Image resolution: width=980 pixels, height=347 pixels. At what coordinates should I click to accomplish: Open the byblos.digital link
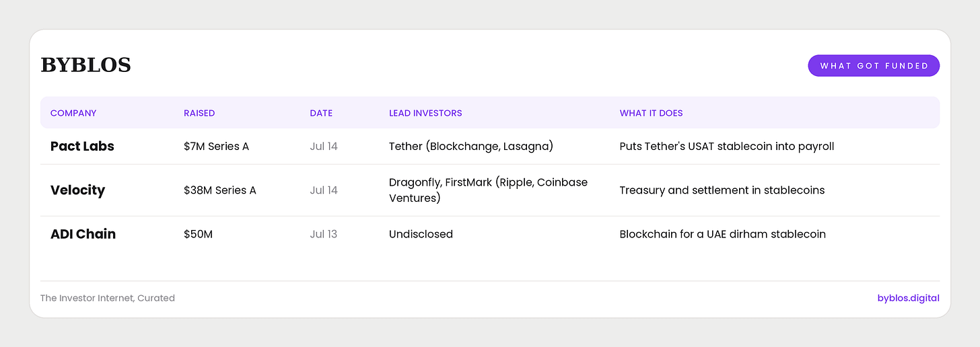[909, 298]
